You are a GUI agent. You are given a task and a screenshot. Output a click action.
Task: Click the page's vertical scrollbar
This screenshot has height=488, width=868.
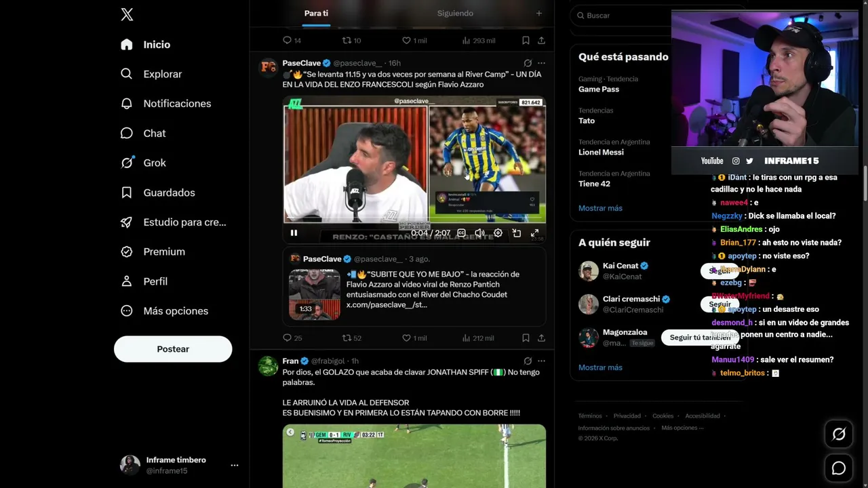click(x=865, y=183)
